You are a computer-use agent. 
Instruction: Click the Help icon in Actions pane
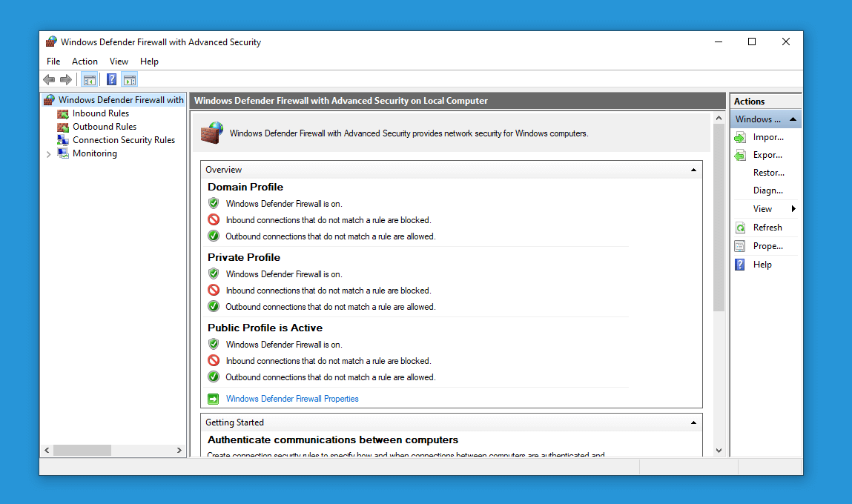pyautogui.click(x=740, y=265)
